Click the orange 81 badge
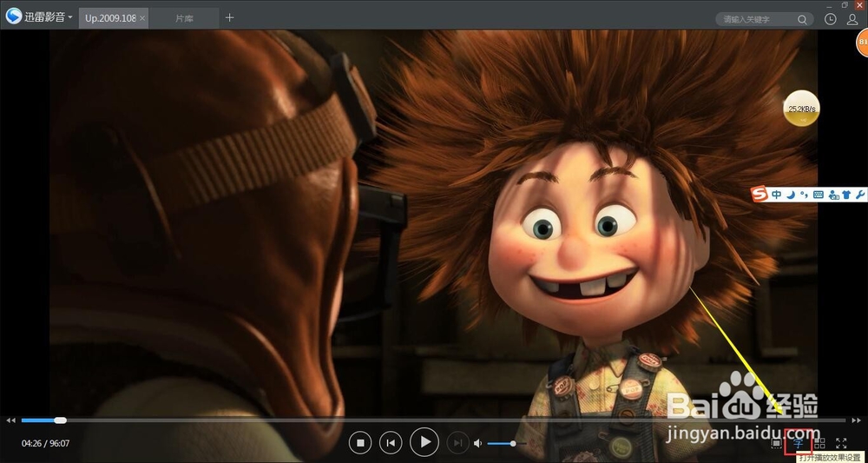Viewport: 868px width, 463px height. [x=862, y=43]
